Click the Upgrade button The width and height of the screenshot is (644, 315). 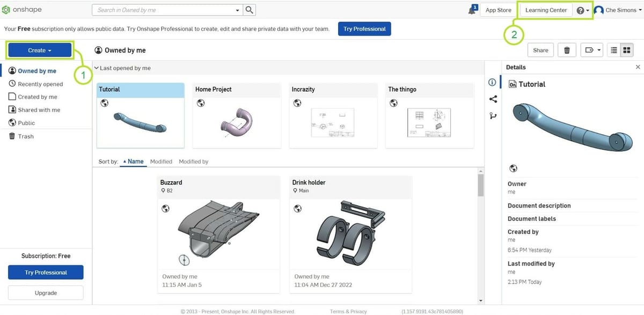pyautogui.click(x=46, y=292)
